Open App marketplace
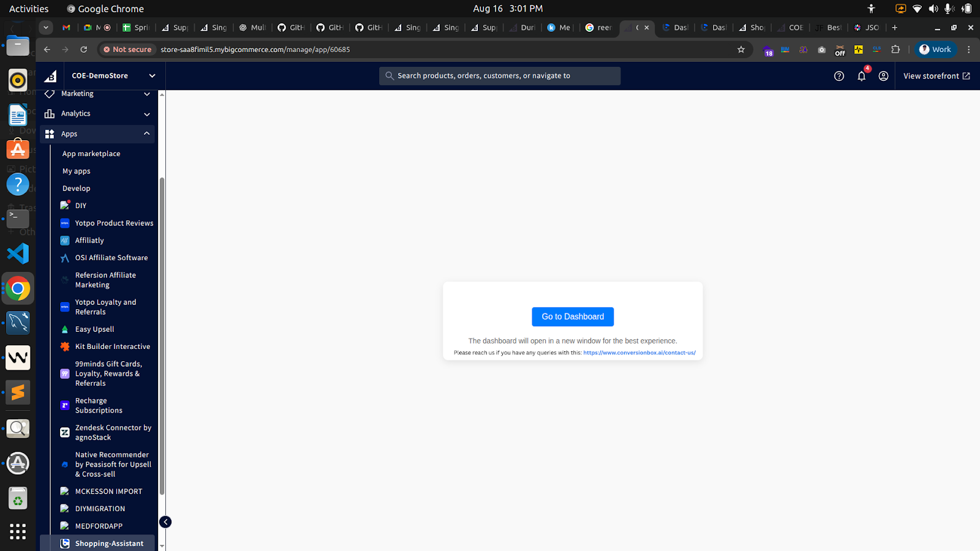This screenshot has width=980, height=551. (91, 154)
